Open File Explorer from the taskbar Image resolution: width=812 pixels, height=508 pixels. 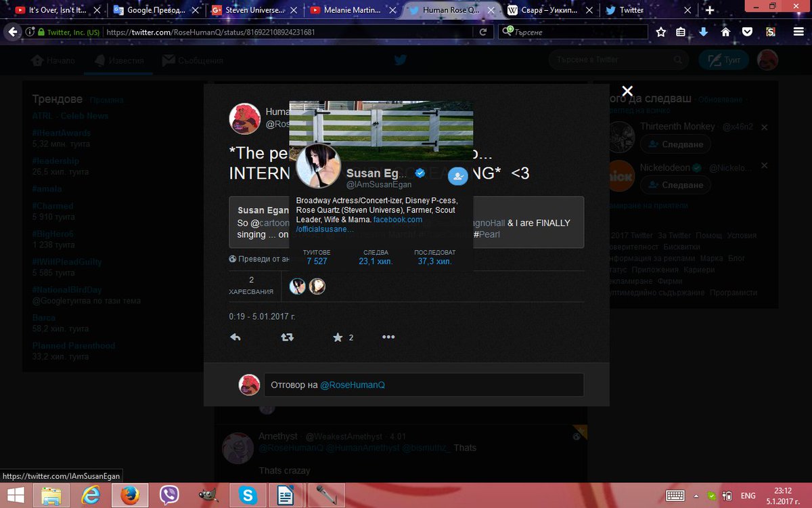coord(52,495)
